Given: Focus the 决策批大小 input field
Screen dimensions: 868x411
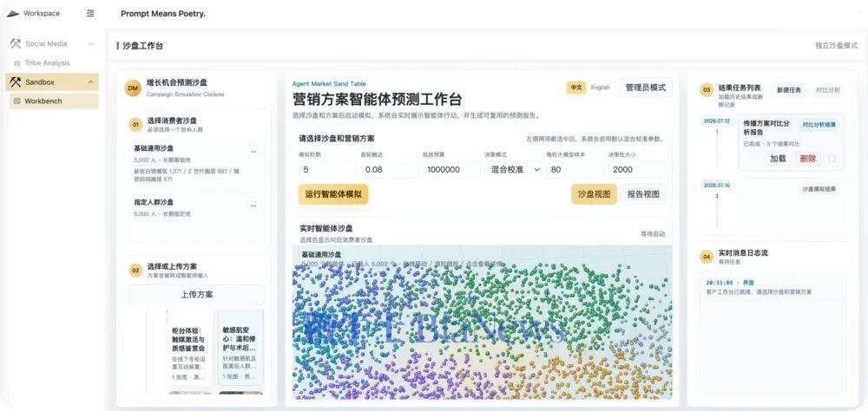Looking at the screenshot, I should tap(636, 170).
